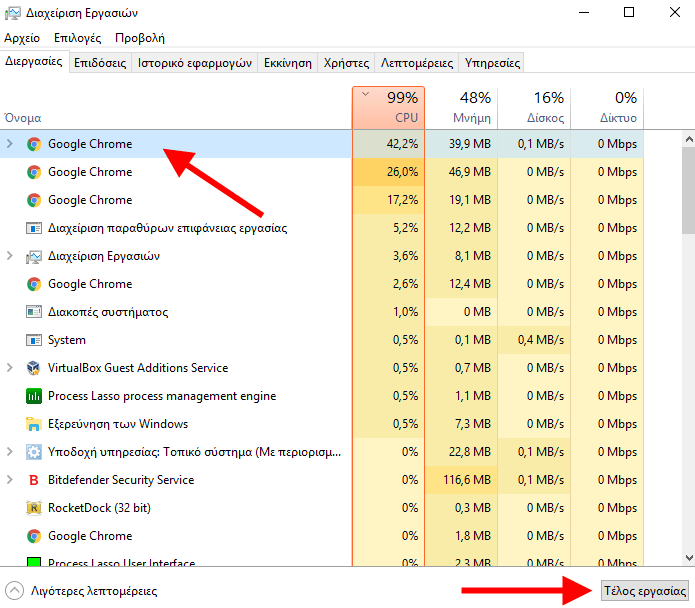Select the 1,1 MB memory cell
This screenshot has width=695, height=608.
tap(461, 396)
